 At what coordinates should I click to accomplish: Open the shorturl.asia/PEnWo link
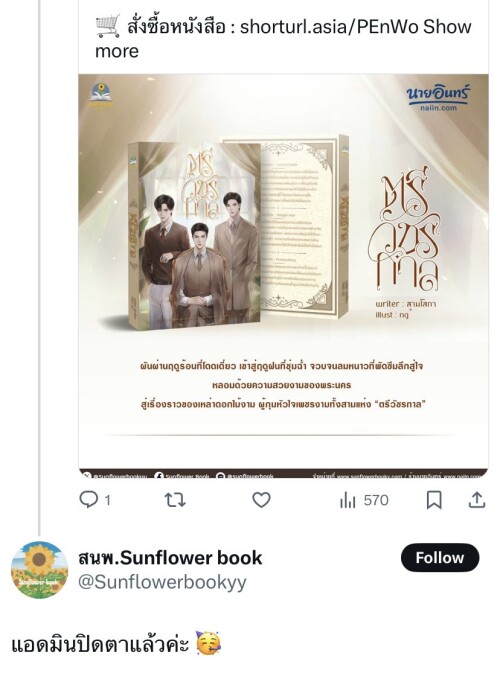click(329, 27)
